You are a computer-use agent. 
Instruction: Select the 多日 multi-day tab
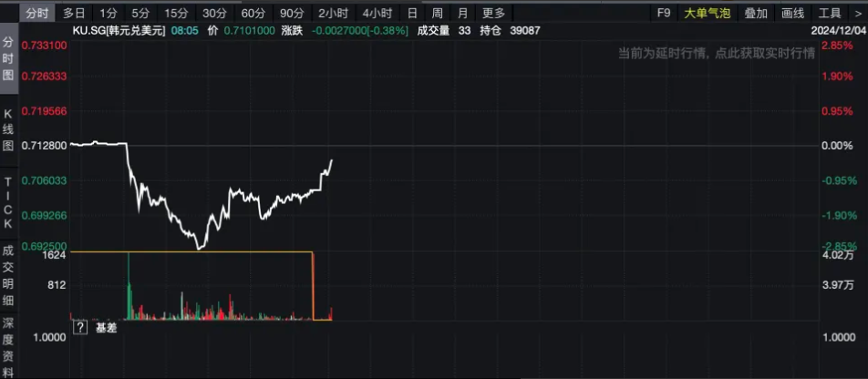[74, 14]
